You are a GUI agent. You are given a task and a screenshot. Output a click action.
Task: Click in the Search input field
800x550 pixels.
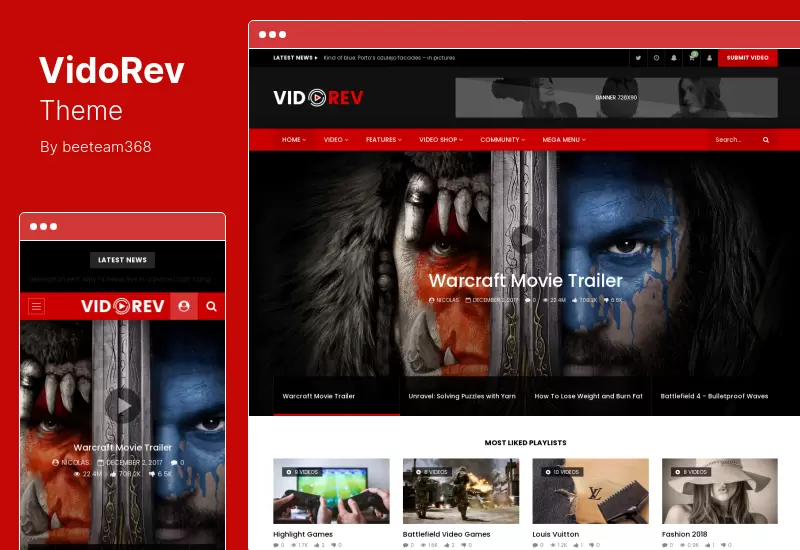click(735, 140)
